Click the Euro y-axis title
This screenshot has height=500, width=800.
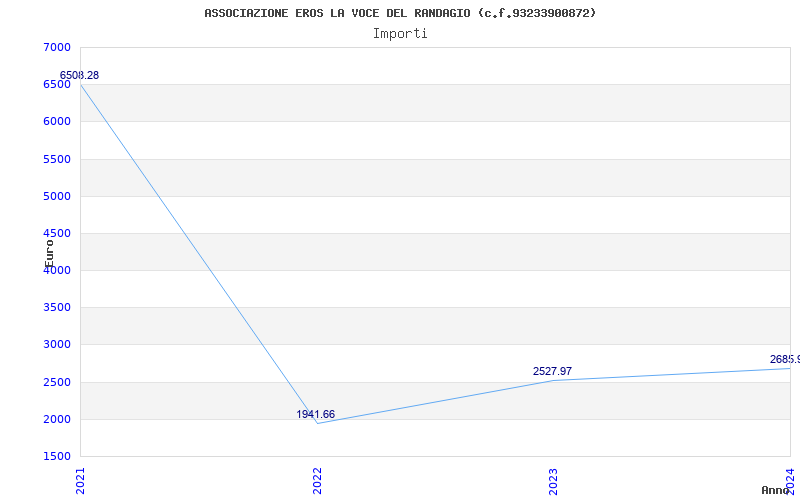pyautogui.click(x=49, y=254)
